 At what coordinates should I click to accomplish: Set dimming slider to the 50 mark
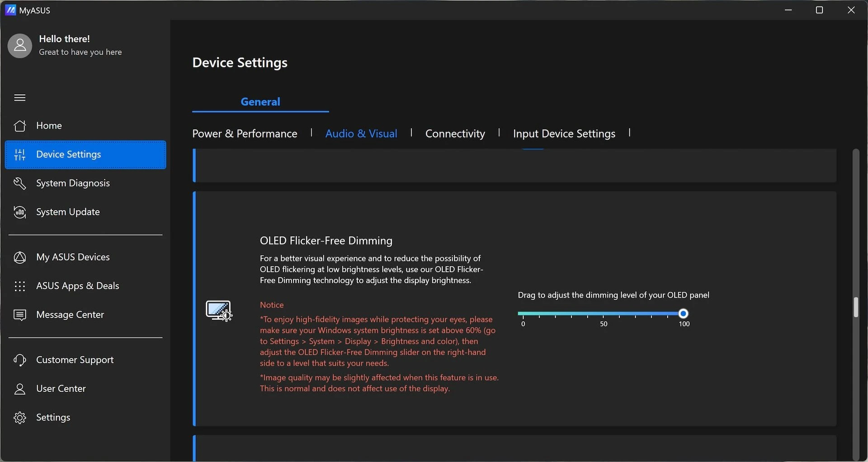604,314
